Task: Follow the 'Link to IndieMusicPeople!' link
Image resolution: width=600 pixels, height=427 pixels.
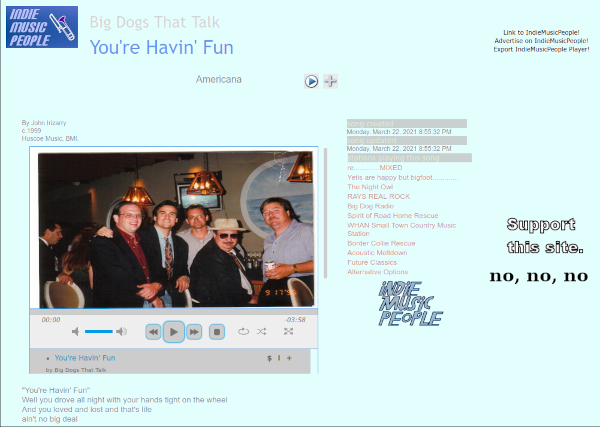Action: coord(541,33)
